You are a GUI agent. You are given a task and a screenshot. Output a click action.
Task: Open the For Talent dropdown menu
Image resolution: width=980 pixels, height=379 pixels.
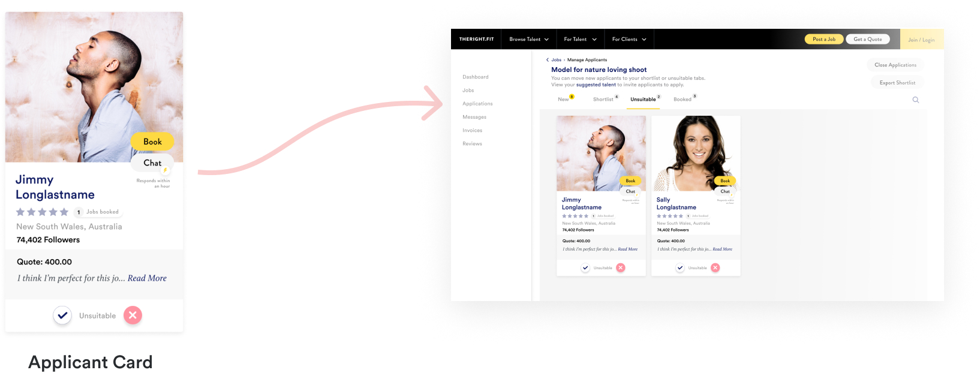click(x=580, y=39)
